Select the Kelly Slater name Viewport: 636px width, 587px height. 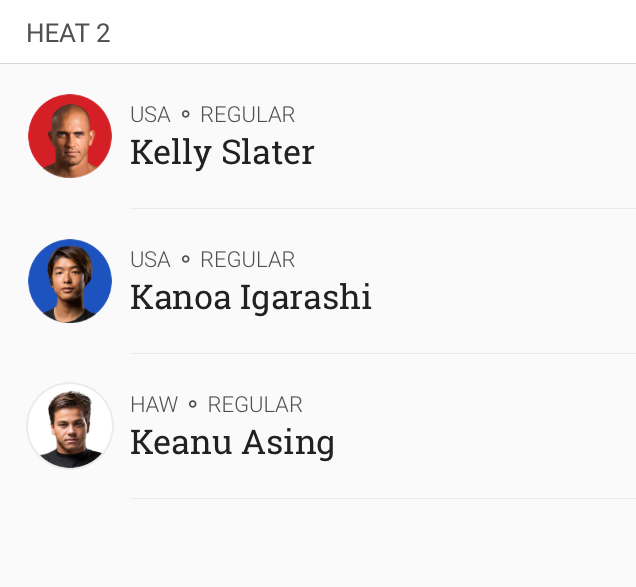[x=222, y=152]
